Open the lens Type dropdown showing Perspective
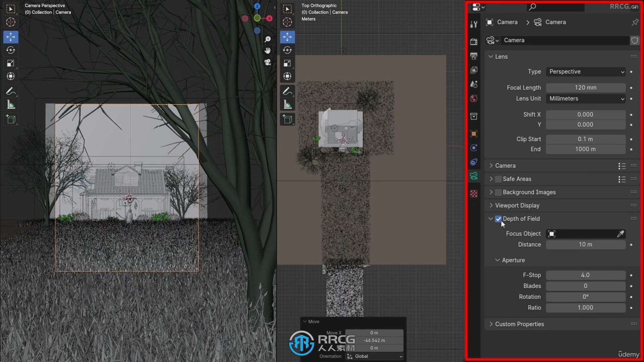 coord(586,72)
